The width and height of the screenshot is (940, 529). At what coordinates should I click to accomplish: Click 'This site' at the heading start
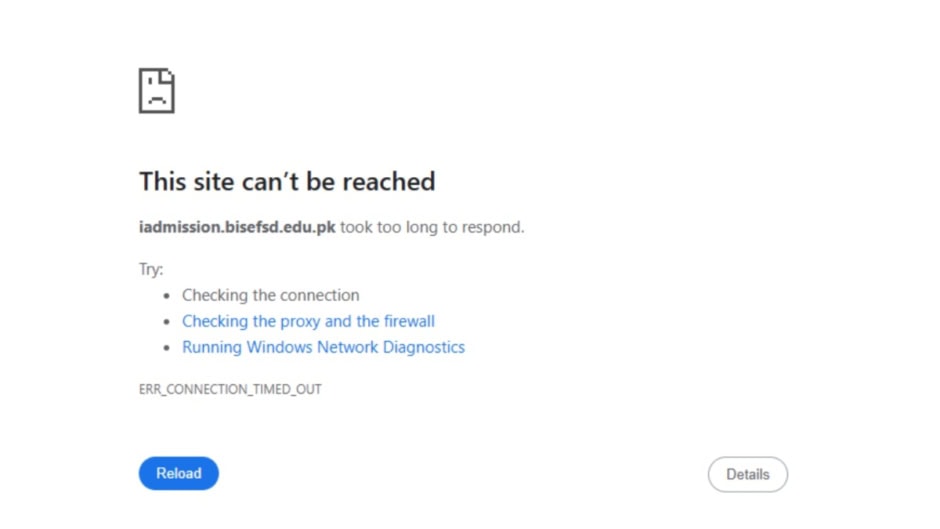coord(175,182)
